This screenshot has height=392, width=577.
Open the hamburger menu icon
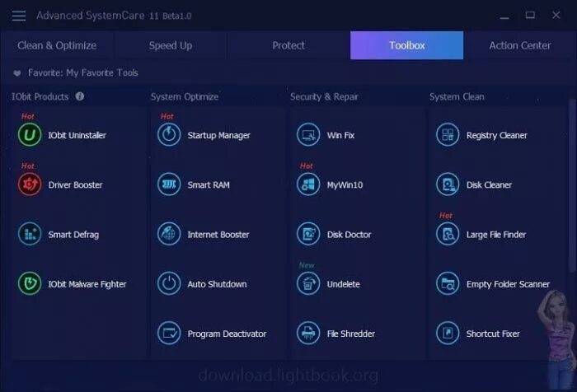(19, 16)
